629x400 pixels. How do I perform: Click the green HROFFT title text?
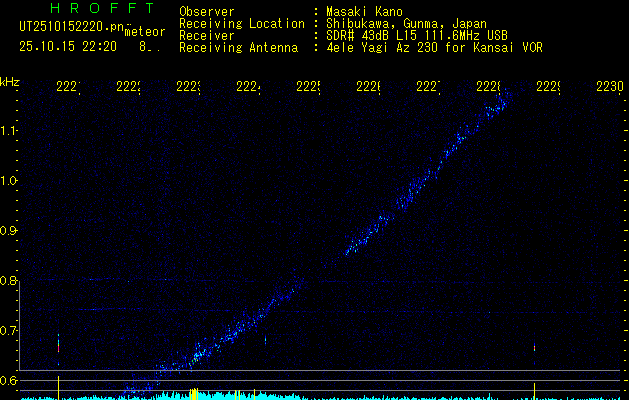point(102,8)
